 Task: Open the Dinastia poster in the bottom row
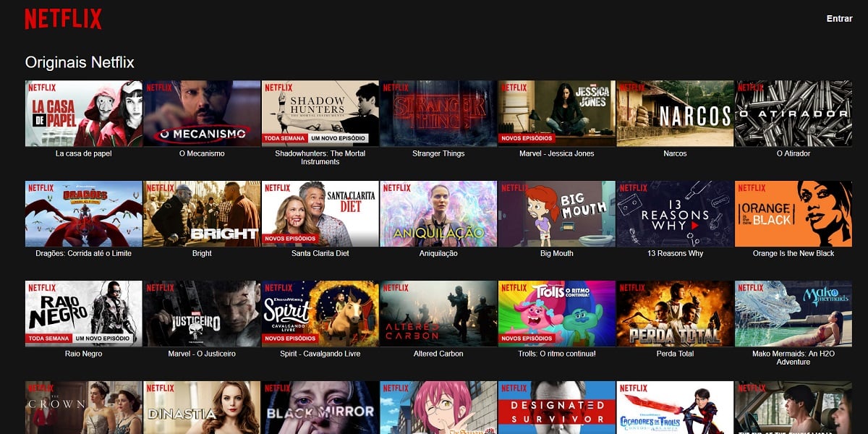click(x=202, y=407)
